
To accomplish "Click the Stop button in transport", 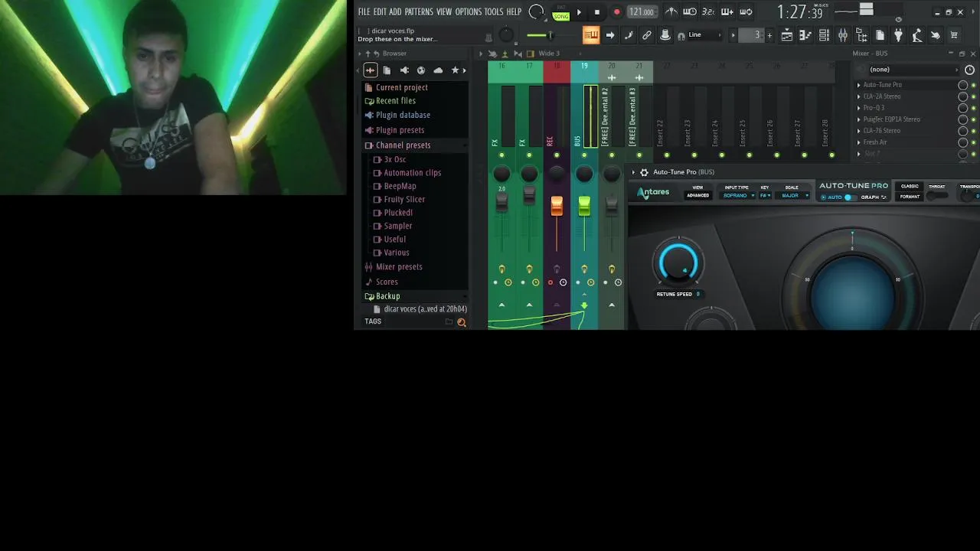I will pyautogui.click(x=597, y=12).
